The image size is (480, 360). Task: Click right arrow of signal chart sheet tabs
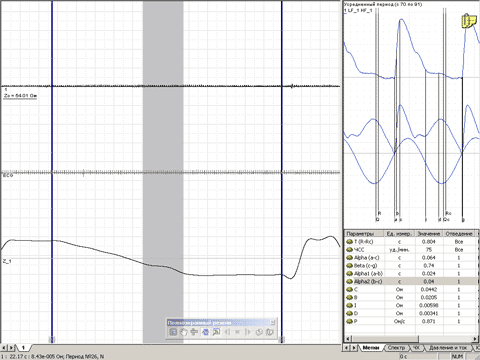[11, 348]
